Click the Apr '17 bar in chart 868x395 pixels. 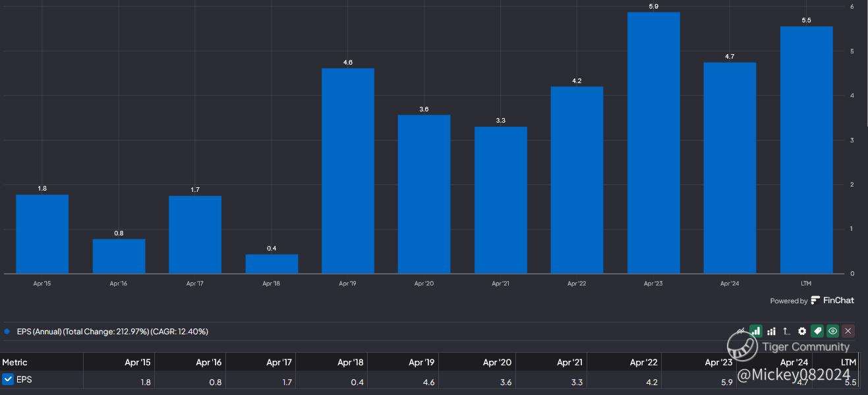pyautogui.click(x=195, y=234)
